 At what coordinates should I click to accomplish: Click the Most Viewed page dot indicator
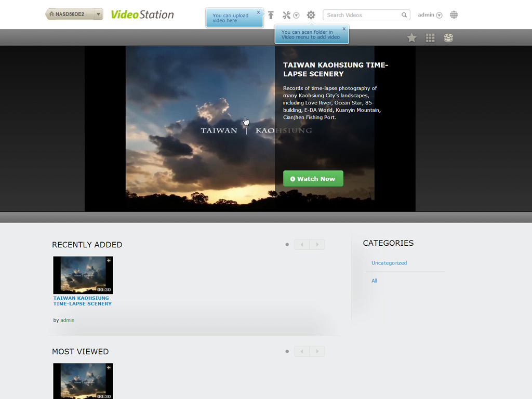[x=287, y=351]
